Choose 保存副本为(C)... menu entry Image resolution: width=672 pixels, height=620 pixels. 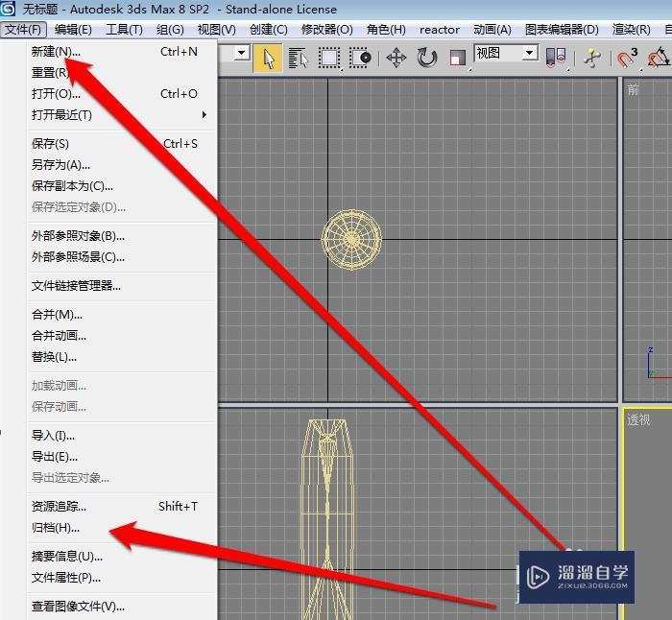coord(122,186)
